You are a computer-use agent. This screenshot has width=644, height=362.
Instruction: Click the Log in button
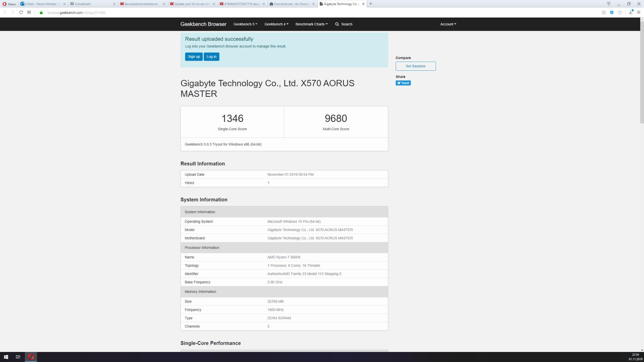[211, 57]
